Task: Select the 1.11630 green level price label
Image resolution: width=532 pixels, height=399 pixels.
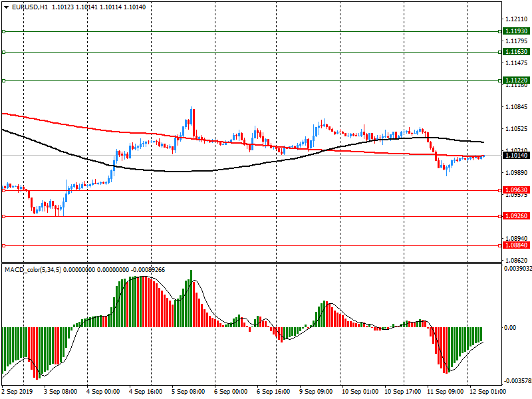Action: [x=516, y=52]
